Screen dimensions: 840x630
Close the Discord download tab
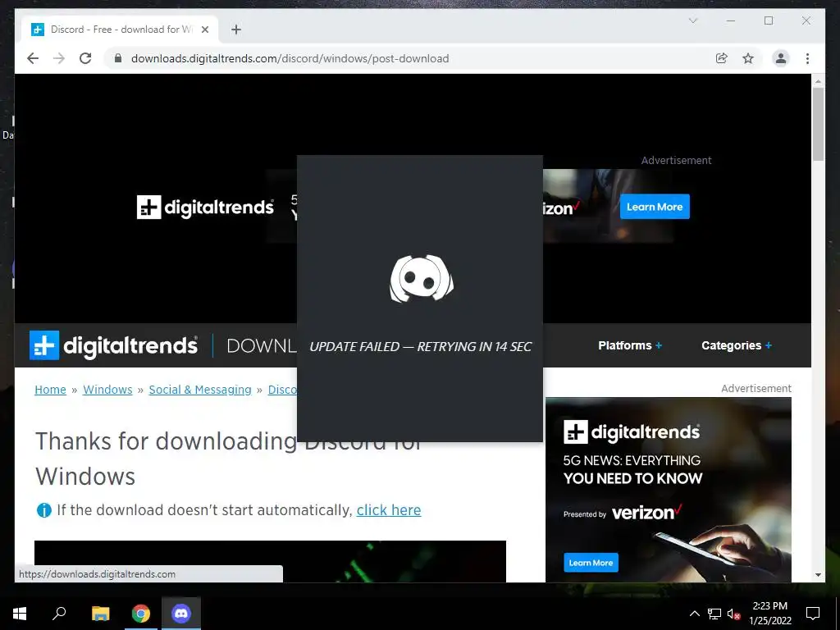click(x=204, y=30)
